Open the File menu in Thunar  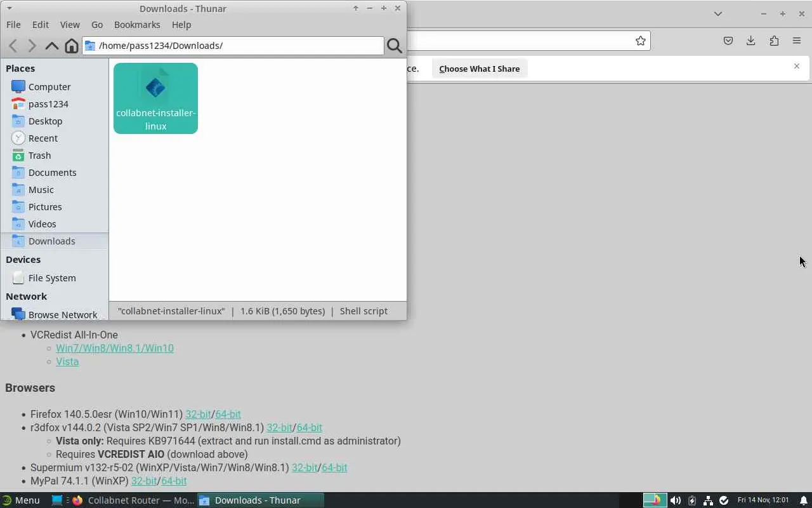point(13,25)
